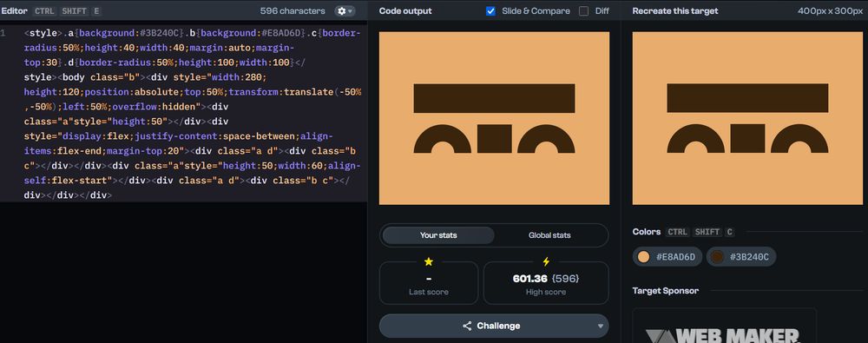Click the High score 601.36 card
This screenshot has height=343, width=868.
[x=546, y=282]
